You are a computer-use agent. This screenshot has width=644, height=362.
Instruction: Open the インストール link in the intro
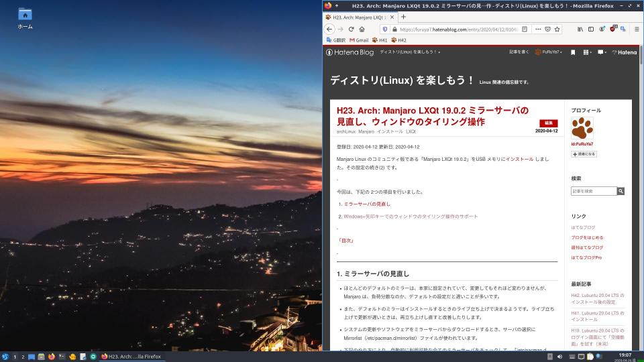pos(519,160)
